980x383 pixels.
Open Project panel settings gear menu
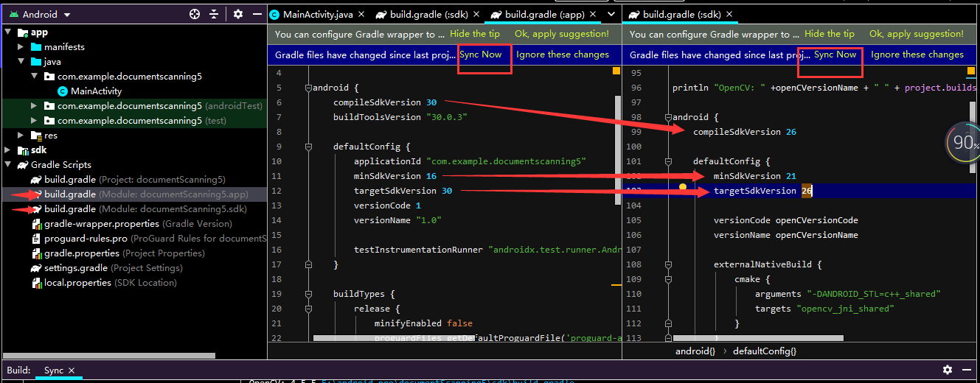238,14
